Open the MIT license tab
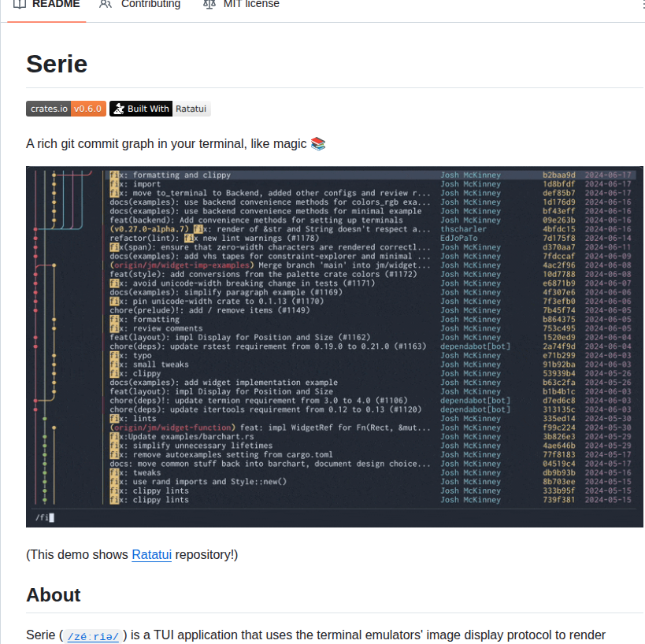The height and width of the screenshot is (644, 645). coord(240,4)
